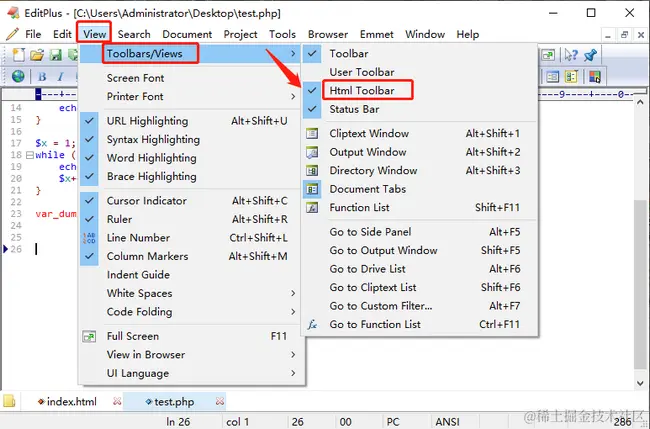Toggle Brace Highlighting off
The height and width of the screenshot is (429, 650).
[191, 176]
